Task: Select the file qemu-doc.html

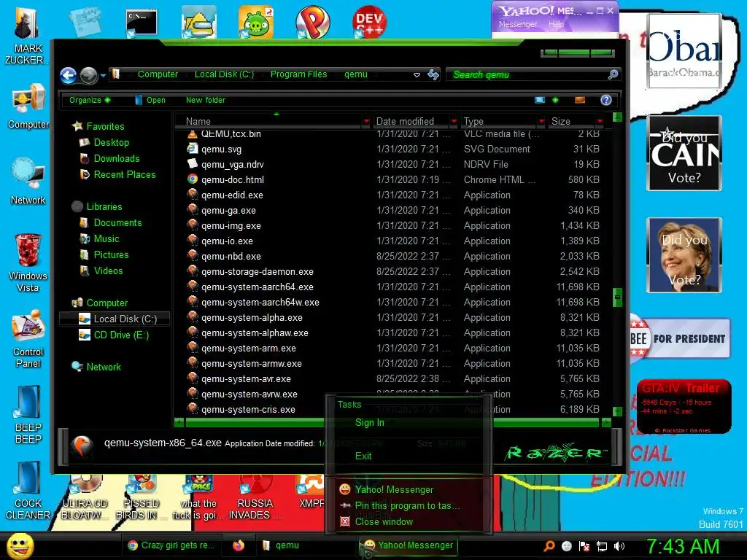Action: pyautogui.click(x=232, y=179)
